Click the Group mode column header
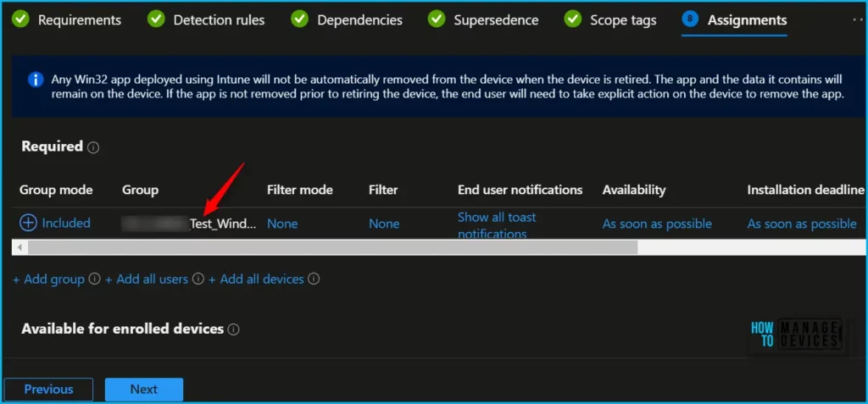This screenshot has height=404, width=868. point(56,190)
